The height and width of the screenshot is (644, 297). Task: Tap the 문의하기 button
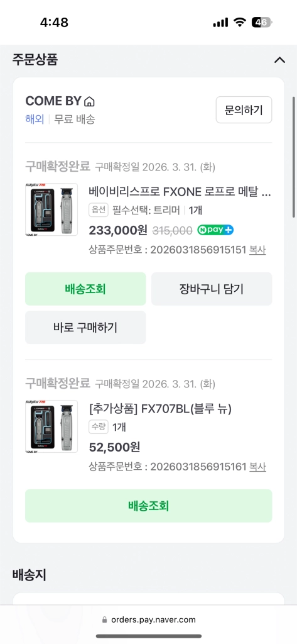pos(244,109)
